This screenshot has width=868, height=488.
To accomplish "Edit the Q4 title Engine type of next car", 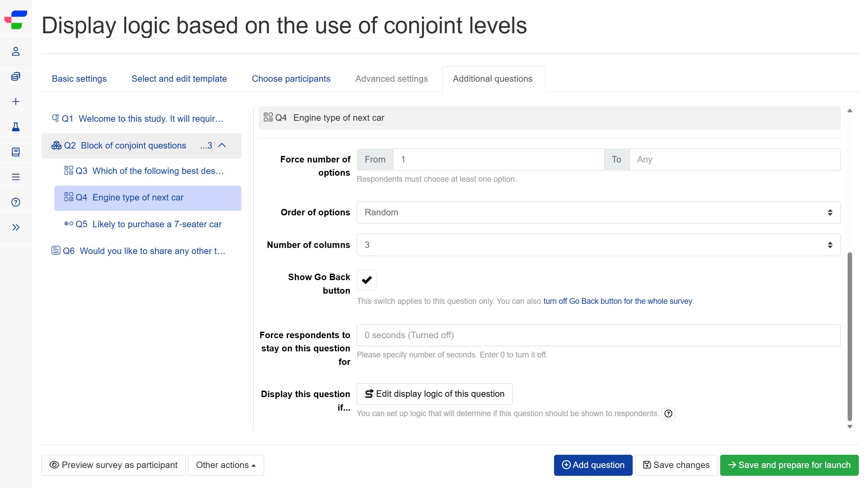I will click(338, 118).
